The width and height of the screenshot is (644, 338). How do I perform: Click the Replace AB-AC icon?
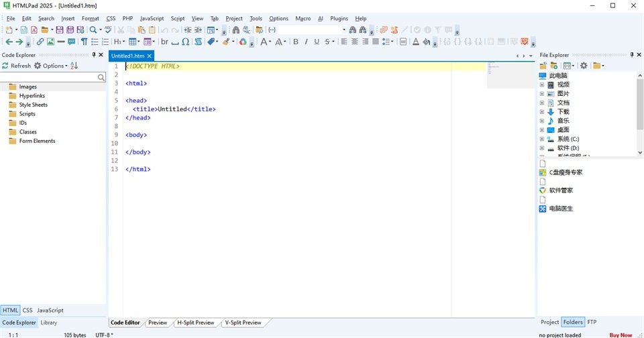pos(246,30)
